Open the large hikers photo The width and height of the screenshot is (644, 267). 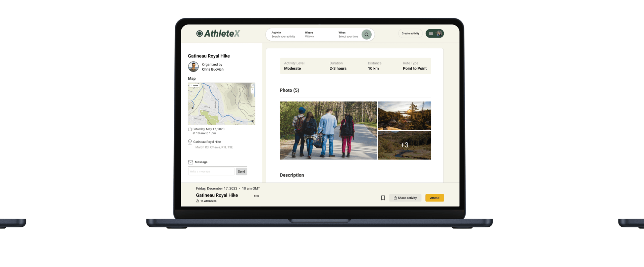coord(328,130)
